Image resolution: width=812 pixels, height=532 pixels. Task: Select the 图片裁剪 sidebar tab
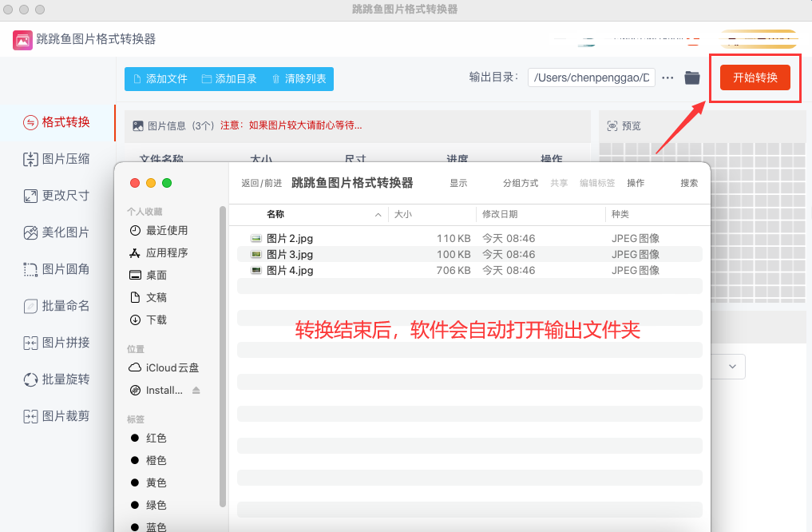tap(57, 416)
